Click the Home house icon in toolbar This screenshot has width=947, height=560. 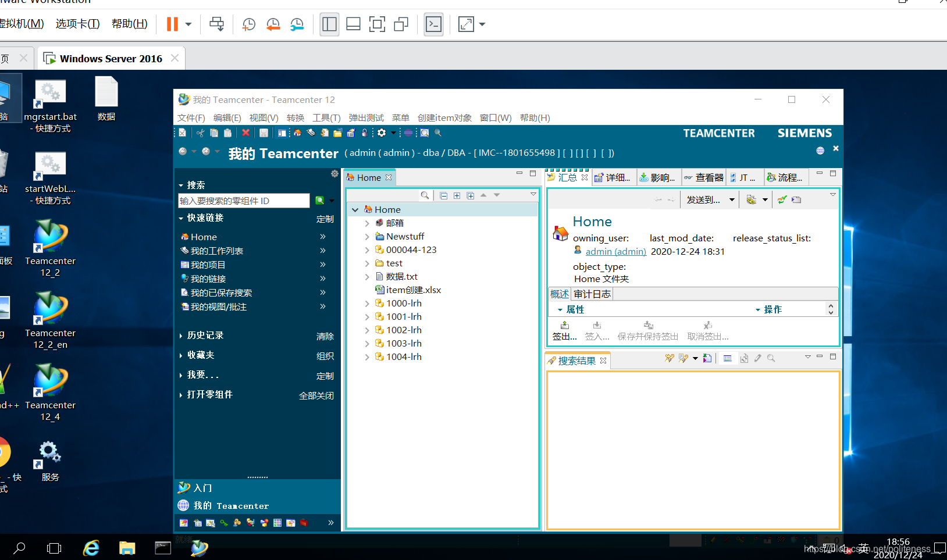[x=297, y=133]
